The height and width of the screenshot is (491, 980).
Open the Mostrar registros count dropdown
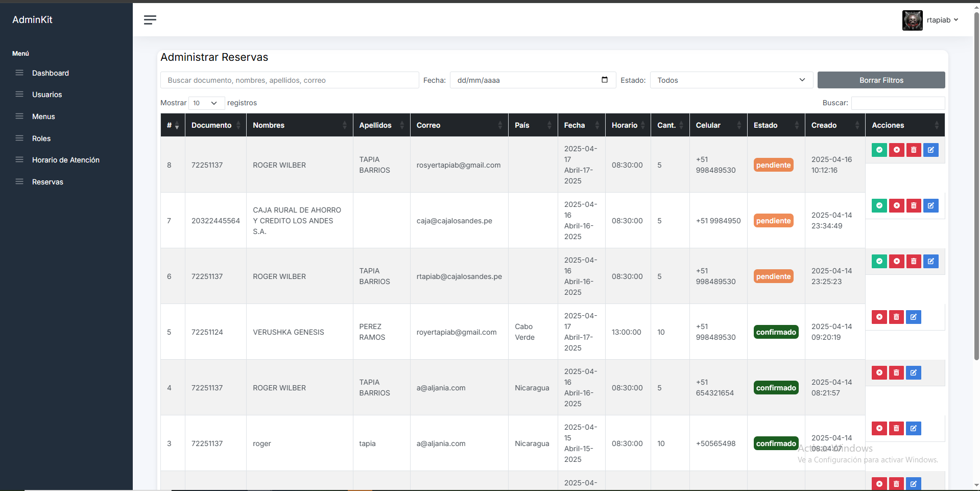(x=206, y=103)
